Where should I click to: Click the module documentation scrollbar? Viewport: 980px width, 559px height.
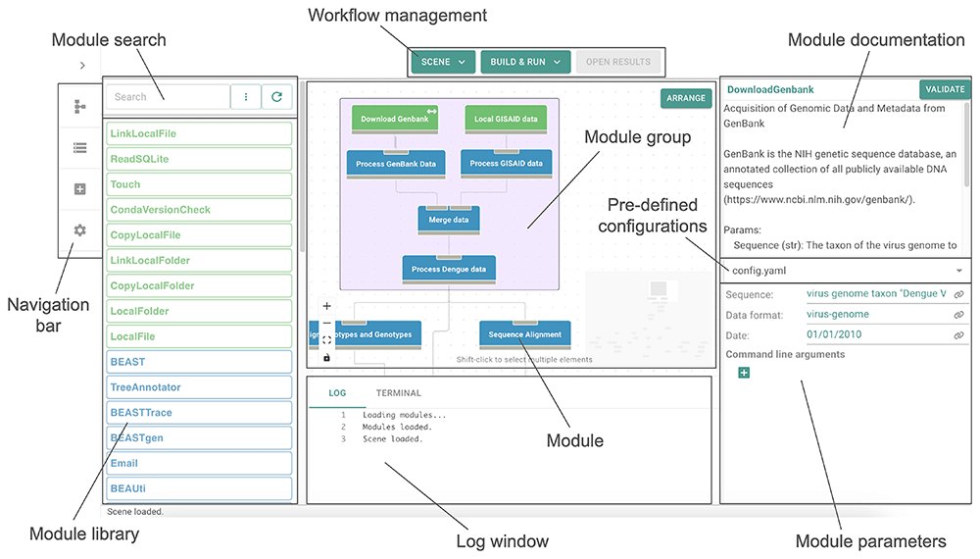tap(967, 144)
